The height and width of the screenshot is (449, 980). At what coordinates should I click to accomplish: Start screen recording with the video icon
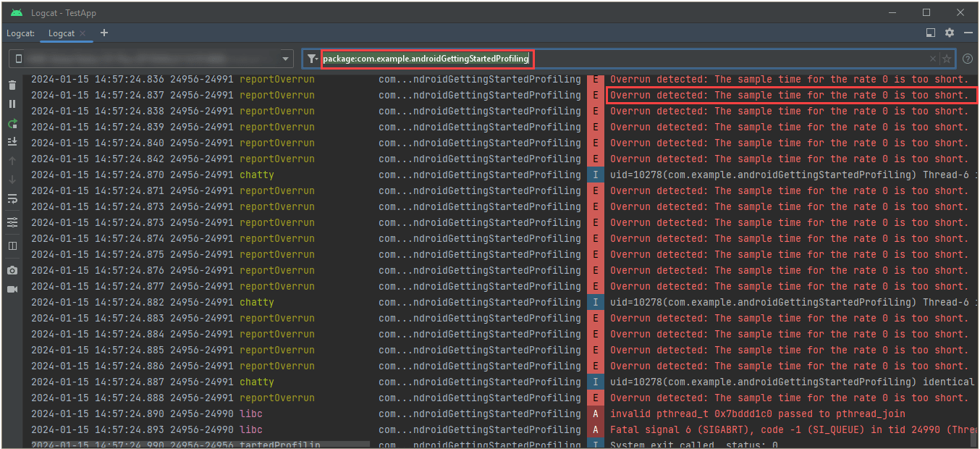click(x=12, y=289)
